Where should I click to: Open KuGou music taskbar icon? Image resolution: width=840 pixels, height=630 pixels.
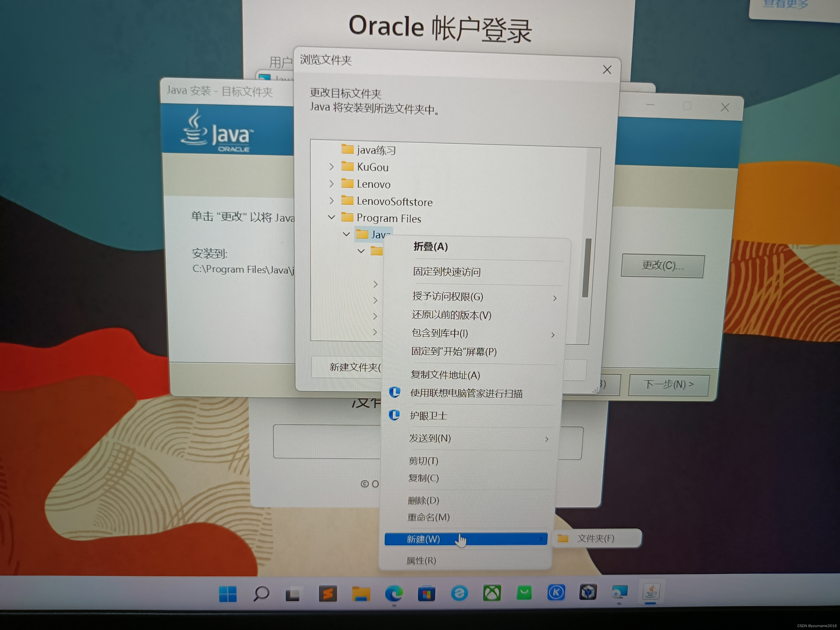coord(556,592)
